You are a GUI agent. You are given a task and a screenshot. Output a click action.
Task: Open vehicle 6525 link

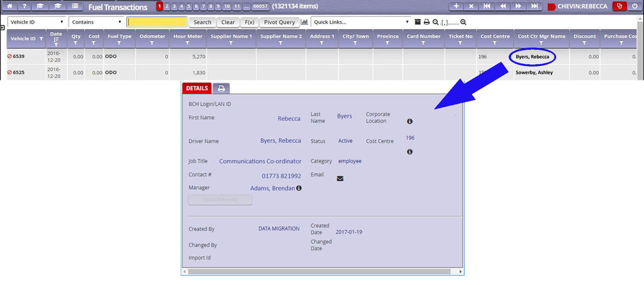[x=18, y=72]
